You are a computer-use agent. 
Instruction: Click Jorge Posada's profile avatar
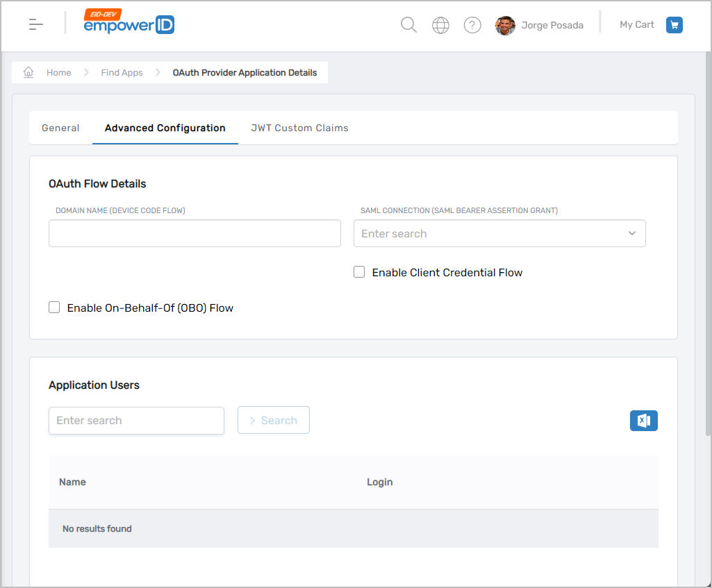tap(505, 26)
